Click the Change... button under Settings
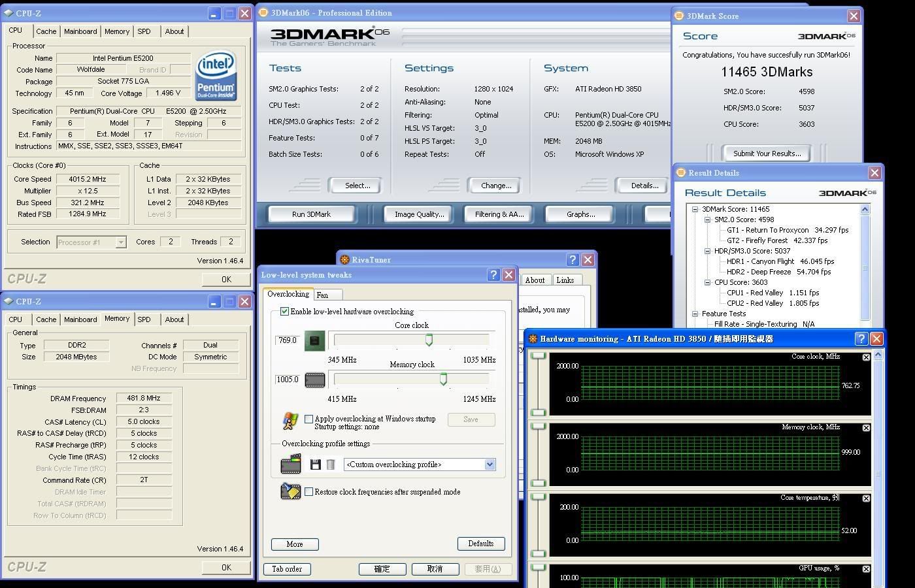This screenshot has height=588, width=915. pyautogui.click(x=496, y=186)
